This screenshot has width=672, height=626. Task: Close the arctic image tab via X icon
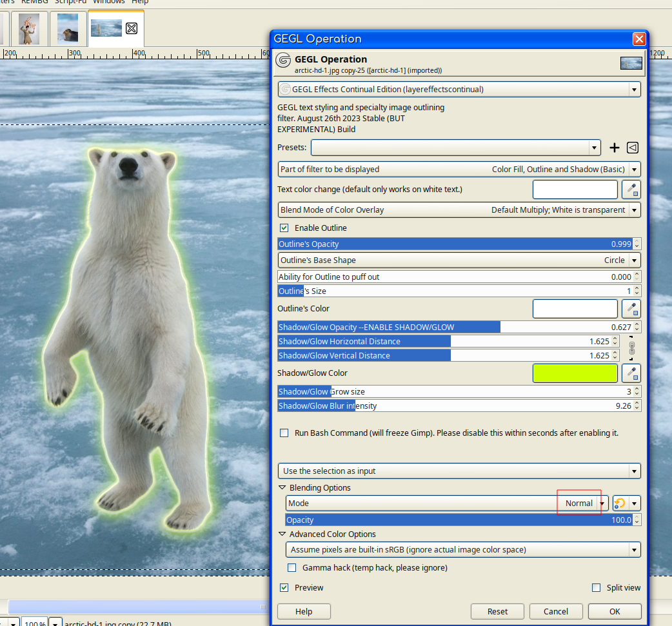(x=132, y=28)
